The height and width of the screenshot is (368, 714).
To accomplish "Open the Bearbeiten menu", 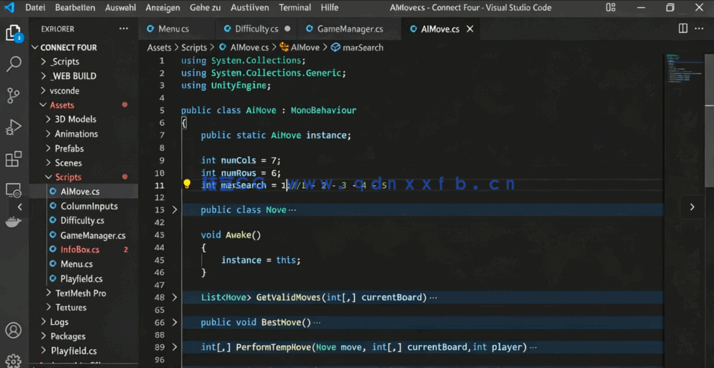I will (75, 8).
